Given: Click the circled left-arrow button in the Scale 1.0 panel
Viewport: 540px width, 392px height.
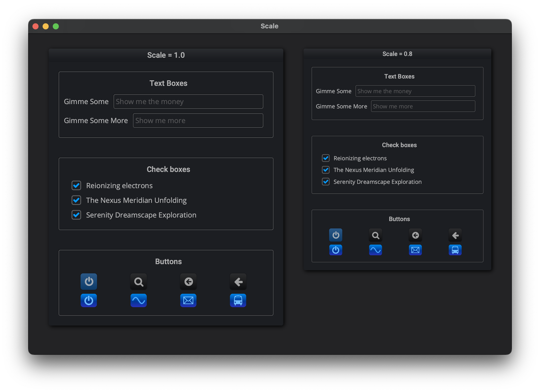Looking at the screenshot, I should [188, 281].
